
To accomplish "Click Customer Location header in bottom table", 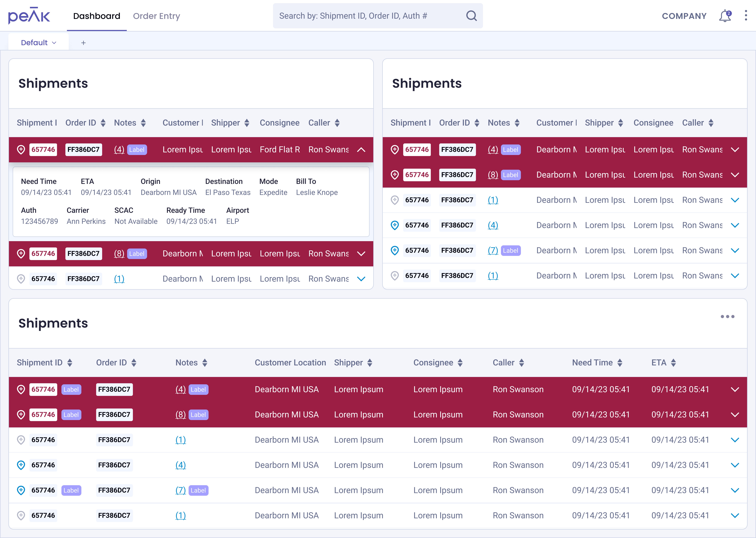I will coord(290,363).
